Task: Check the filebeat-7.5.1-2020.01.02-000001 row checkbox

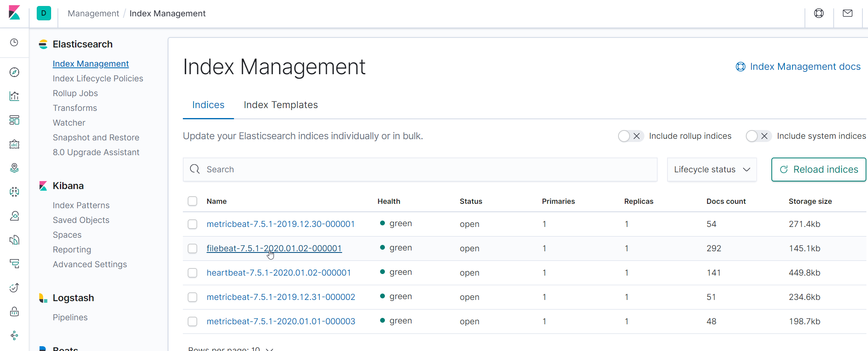Action: (192, 248)
